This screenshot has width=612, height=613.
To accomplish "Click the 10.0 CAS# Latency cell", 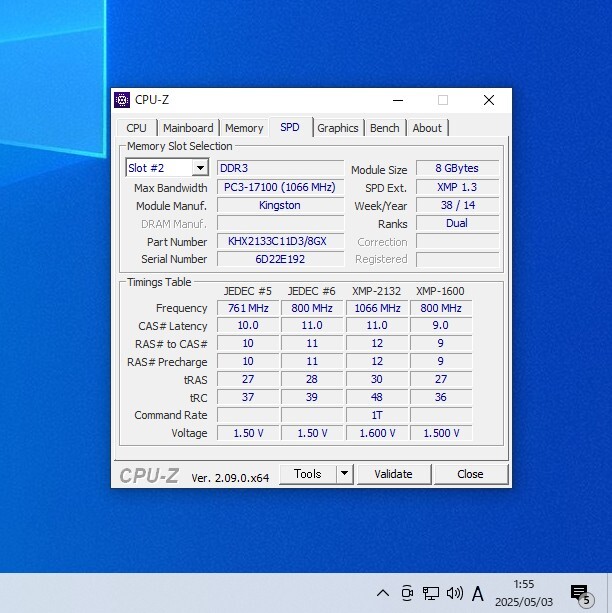I will pos(248,325).
